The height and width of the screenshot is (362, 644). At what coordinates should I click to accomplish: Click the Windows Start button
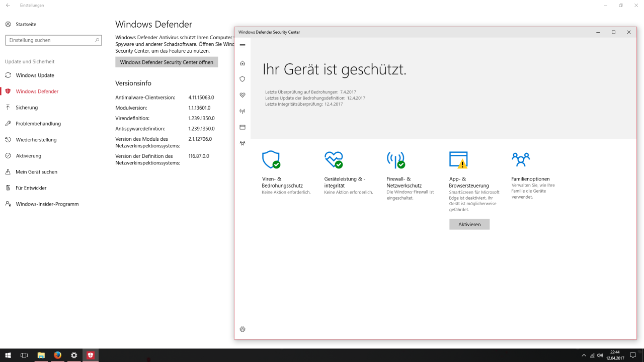click(8, 355)
